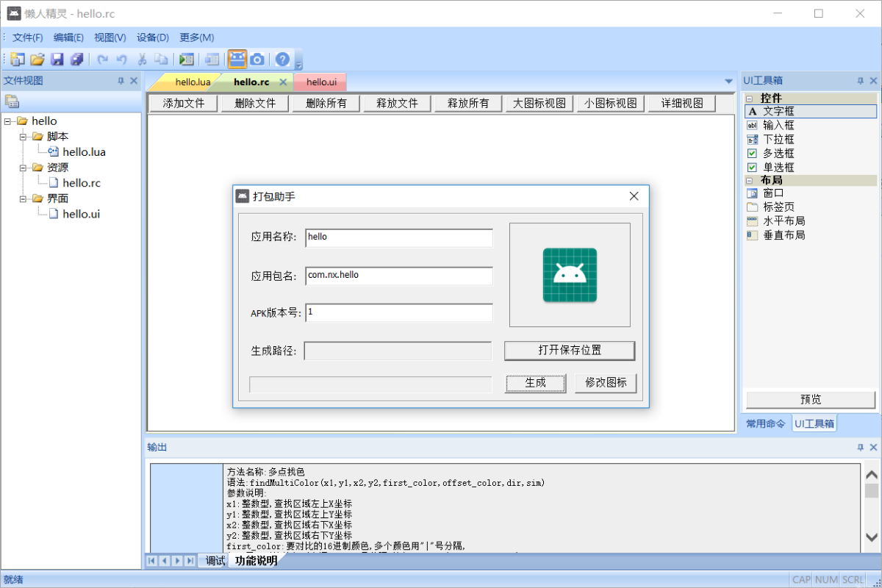
Task: Click the Android package helper icon
Action: pos(237,60)
